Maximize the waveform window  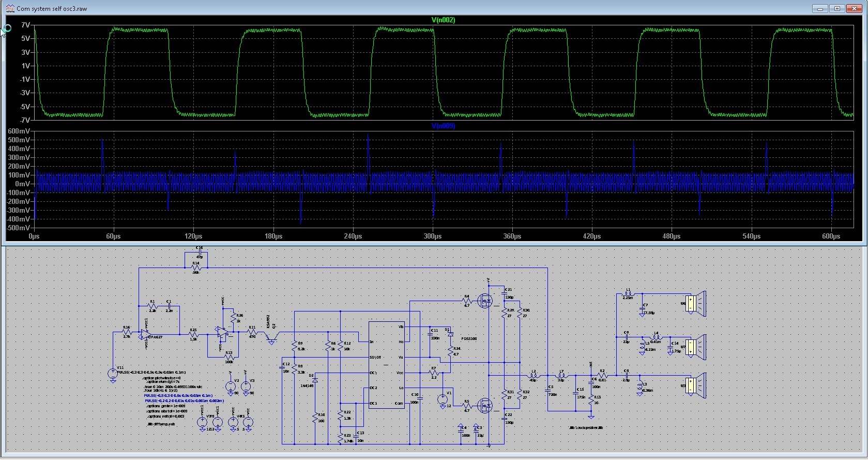click(837, 9)
